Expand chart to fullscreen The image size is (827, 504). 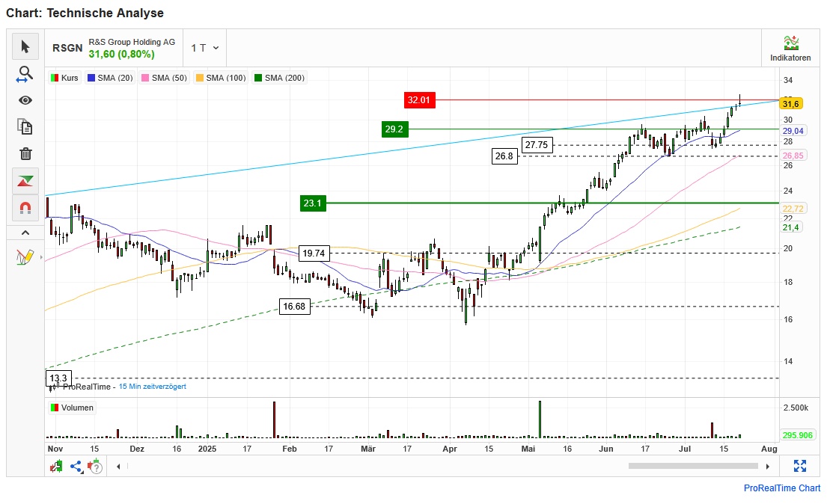tap(800, 466)
